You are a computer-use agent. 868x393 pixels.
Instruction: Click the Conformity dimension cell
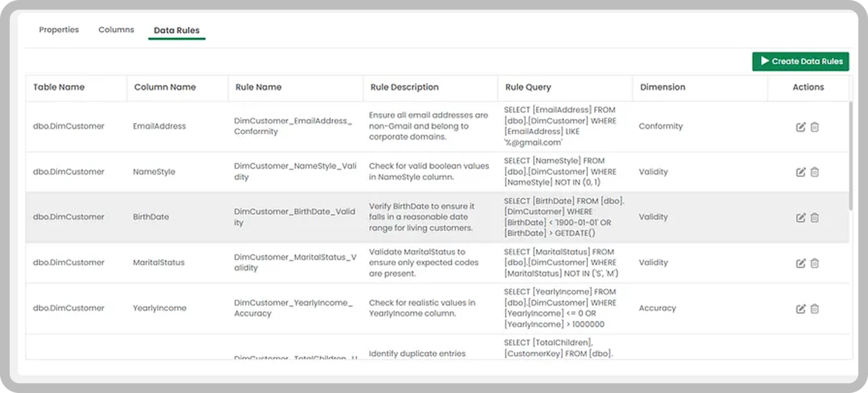tap(661, 127)
